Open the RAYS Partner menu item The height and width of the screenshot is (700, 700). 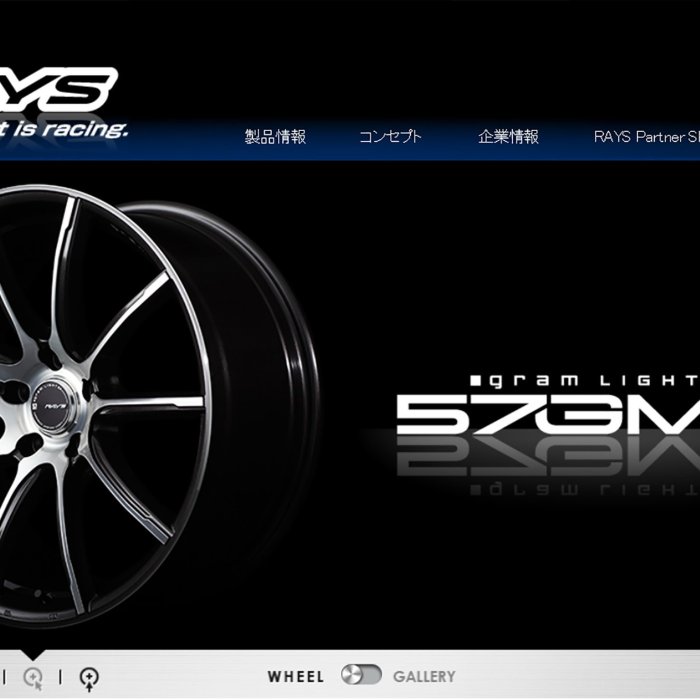click(x=646, y=137)
